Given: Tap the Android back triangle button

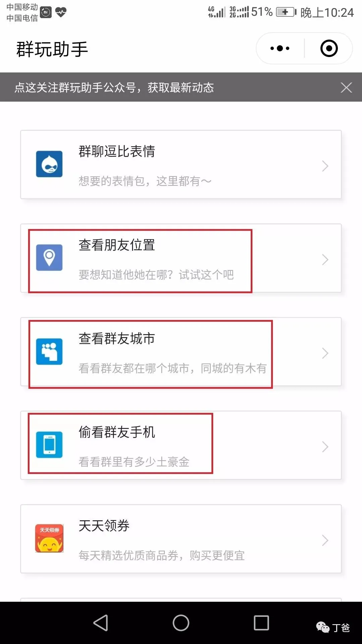Looking at the screenshot, I should pyautogui.click(x=101, y=623).
